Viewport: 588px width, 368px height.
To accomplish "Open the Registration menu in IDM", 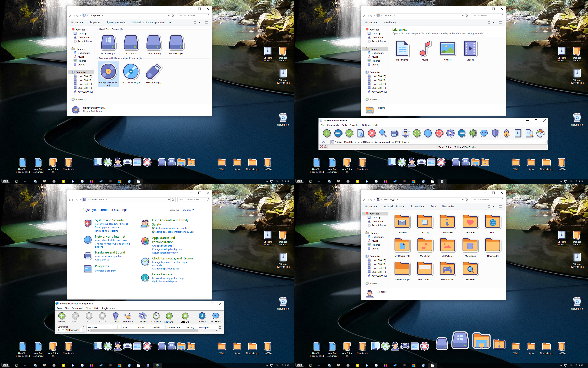I will (108, 308).
